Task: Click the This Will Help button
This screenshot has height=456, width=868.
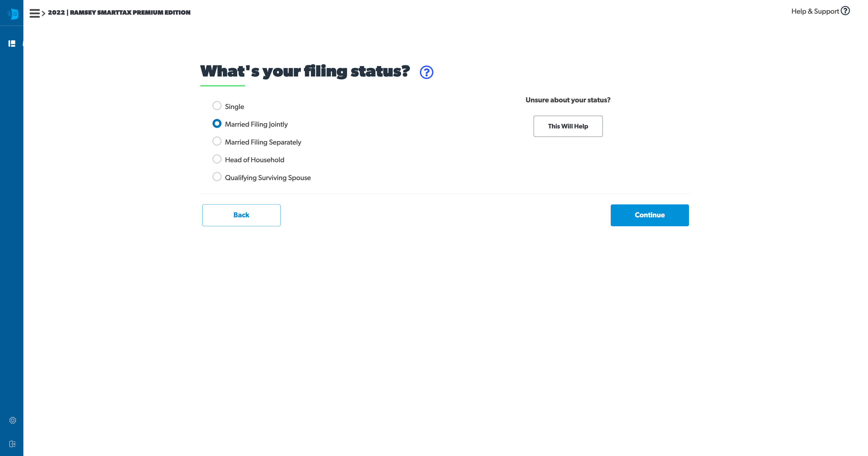Action: pyautogui.click(x=567, y=126)
